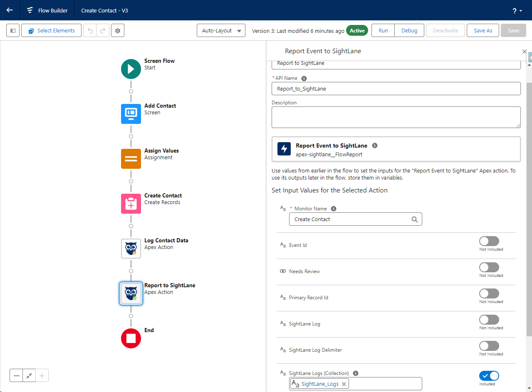Click the Create Contact records icon
The image size is (532, 392).
[x=131, y=204]
